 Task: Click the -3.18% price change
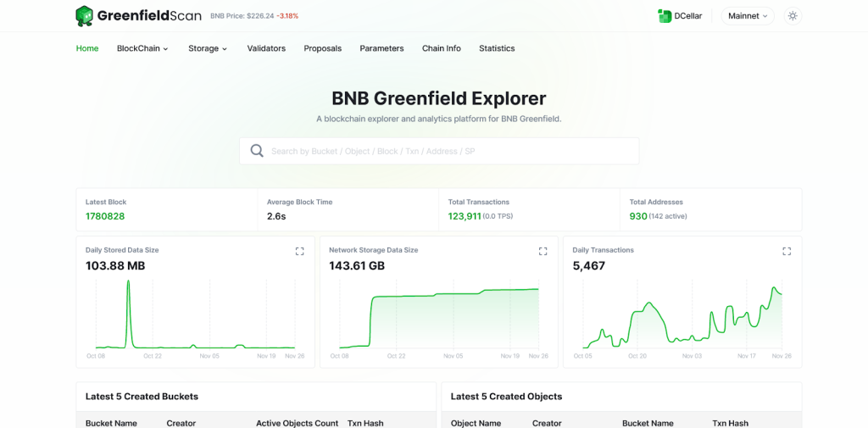287,16
